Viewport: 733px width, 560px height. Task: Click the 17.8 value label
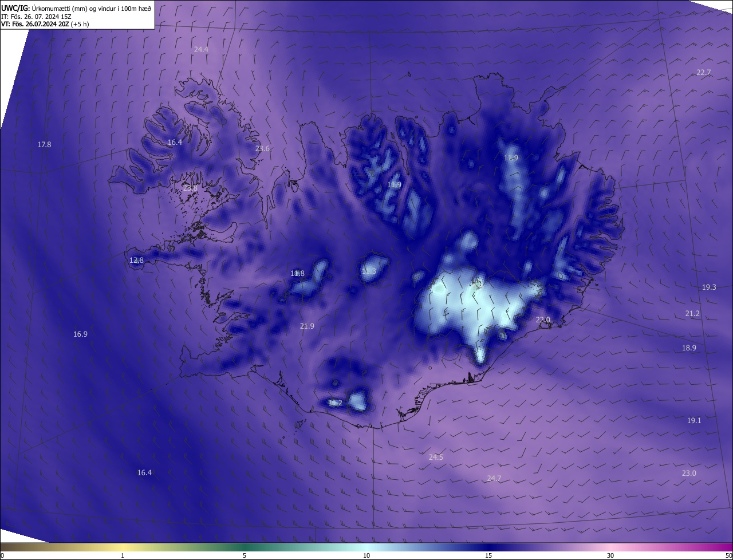click(x=44, y=145)
